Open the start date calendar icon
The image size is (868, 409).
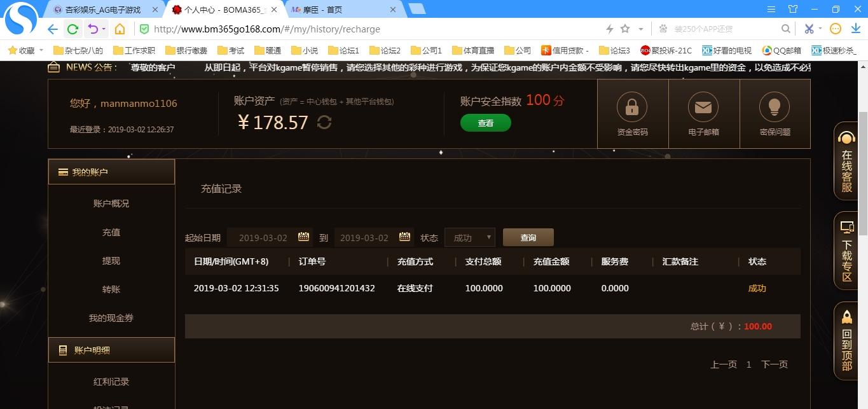[304, 237]
